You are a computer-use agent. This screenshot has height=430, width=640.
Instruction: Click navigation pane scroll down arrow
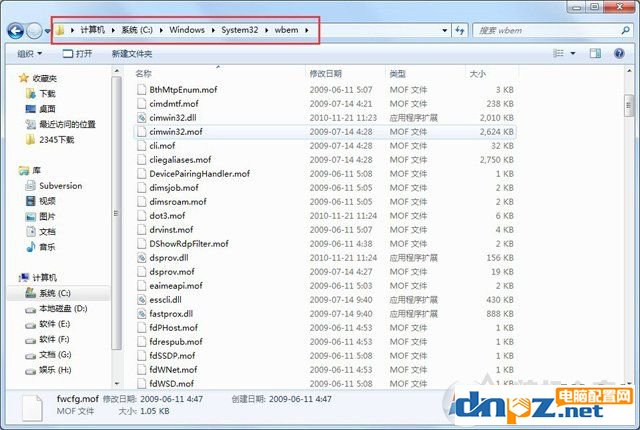(x=117, y=383)
